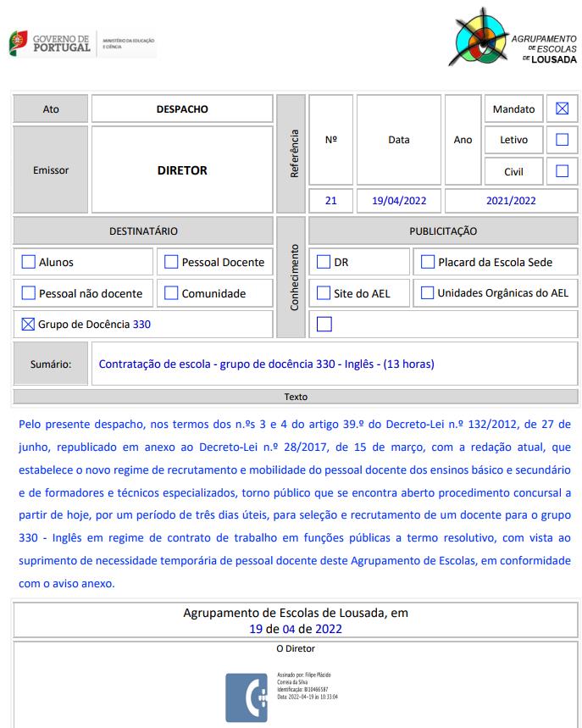Click the 'O Diretor' signature label
Image resolution: width=582 pixels, height=728 pixels.
(x=296, y=648)
